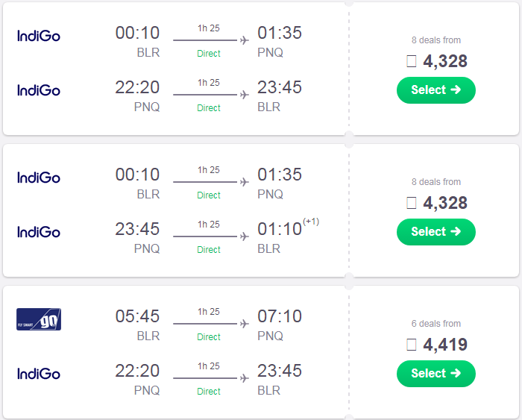The image size is (522, 420).
Task: Click the 4,419 price amount
Action: pos(444,345)
